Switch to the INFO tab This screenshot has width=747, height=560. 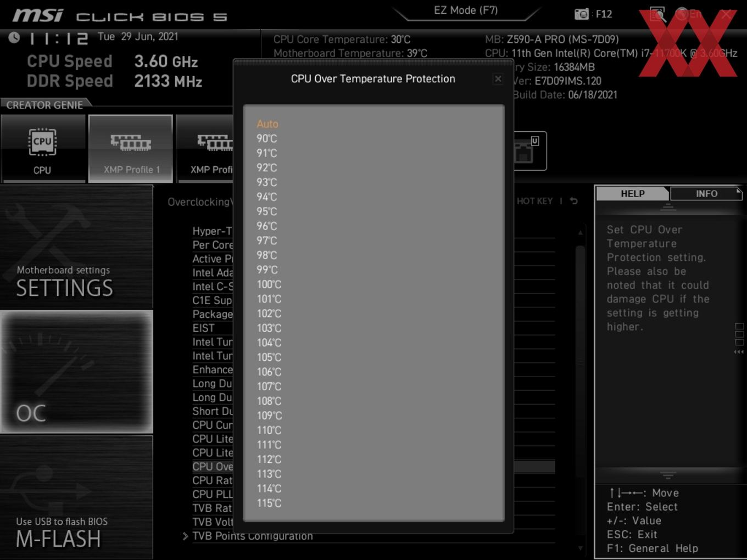click(706, 194)
